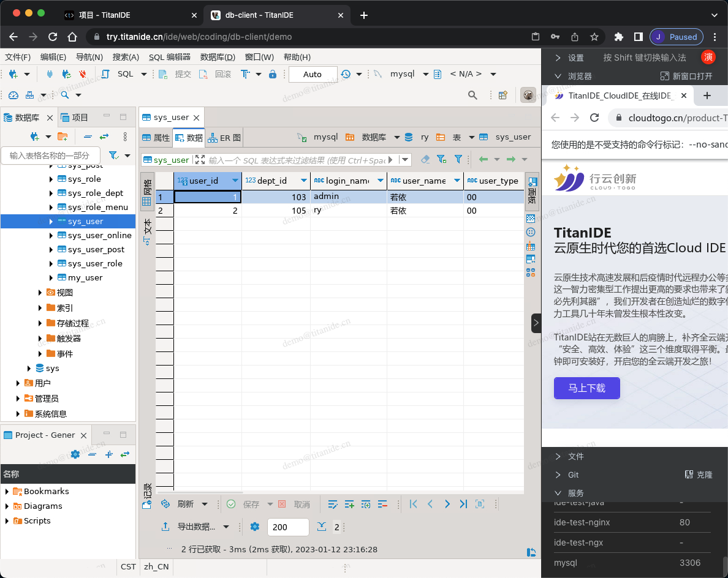Screen dimensions: 728x578
Task: Go to the last row using navigation arrow
Action: point(463,504)
